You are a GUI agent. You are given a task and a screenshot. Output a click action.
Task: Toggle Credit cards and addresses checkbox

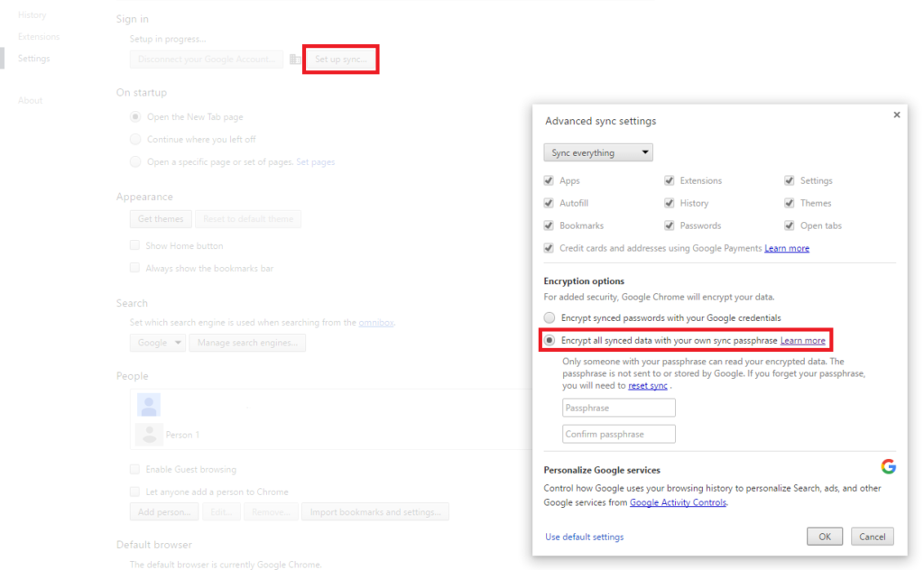(549, 248)
